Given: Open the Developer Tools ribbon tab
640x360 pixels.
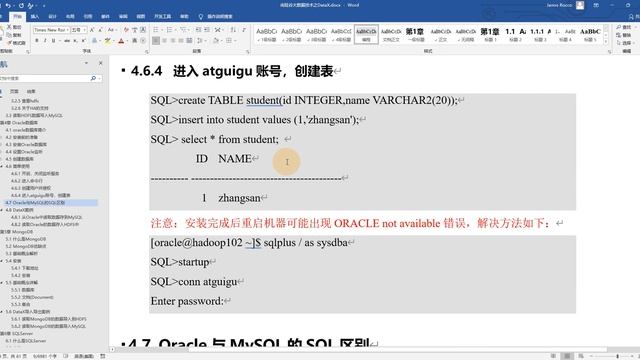Looking at the screenshot, I should click(162, 16).
